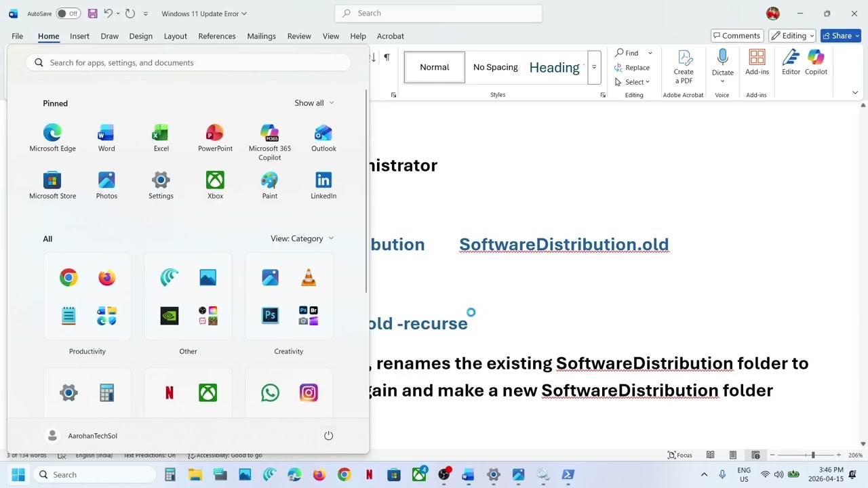Open Firefox in the Productivity group

coord(106,277)
